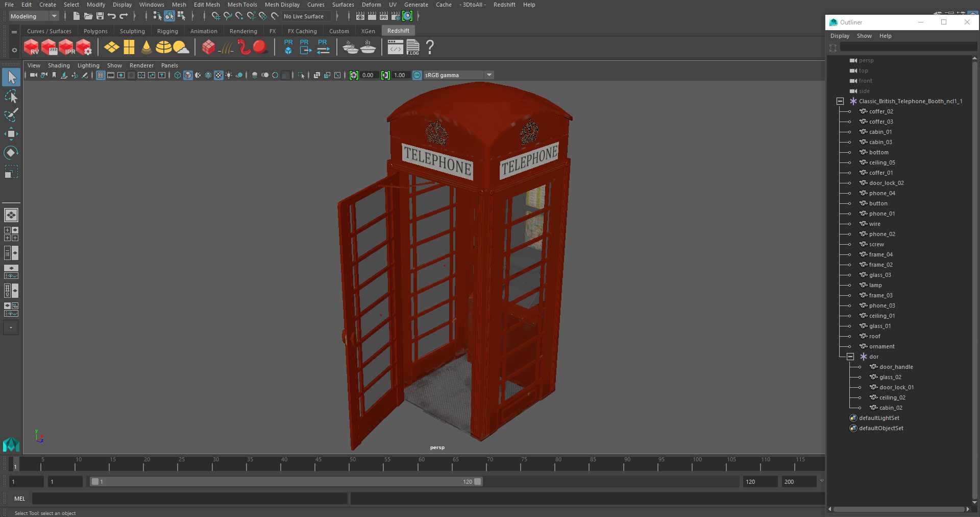
Task: Collapse Classic_British_Telephone_Booth_ncl1_1 tree node
Action: pyautogui.click(x=840, y=101)
